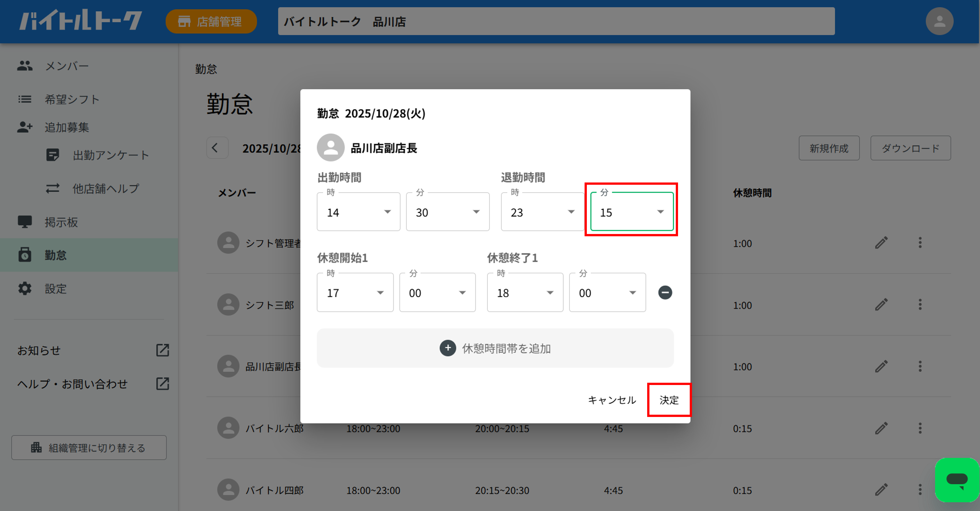Click 組織管理に切り替える button

[x=89, y=448]
